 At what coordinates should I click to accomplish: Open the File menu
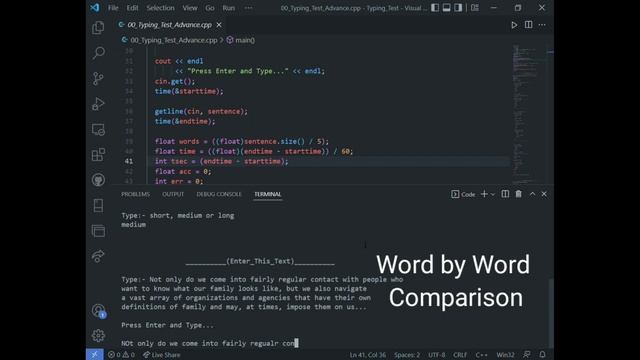tap(113, 8)
